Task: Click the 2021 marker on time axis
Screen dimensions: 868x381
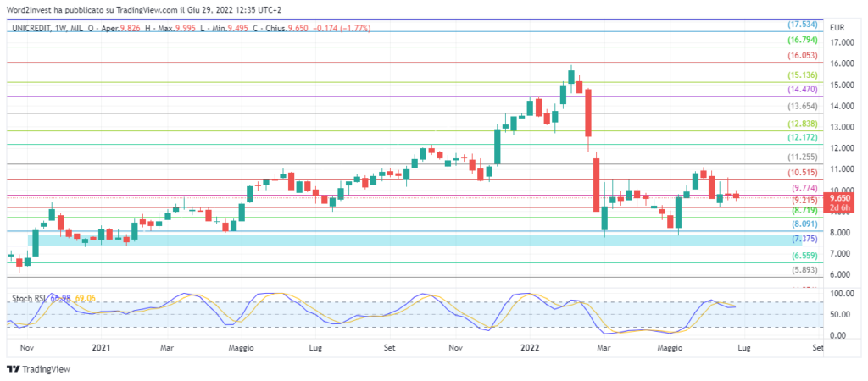Action: (x=102, y=347)
